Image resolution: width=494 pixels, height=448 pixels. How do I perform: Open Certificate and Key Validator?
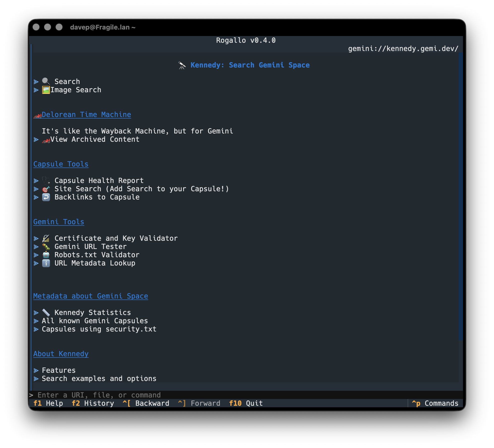[116, 238]
